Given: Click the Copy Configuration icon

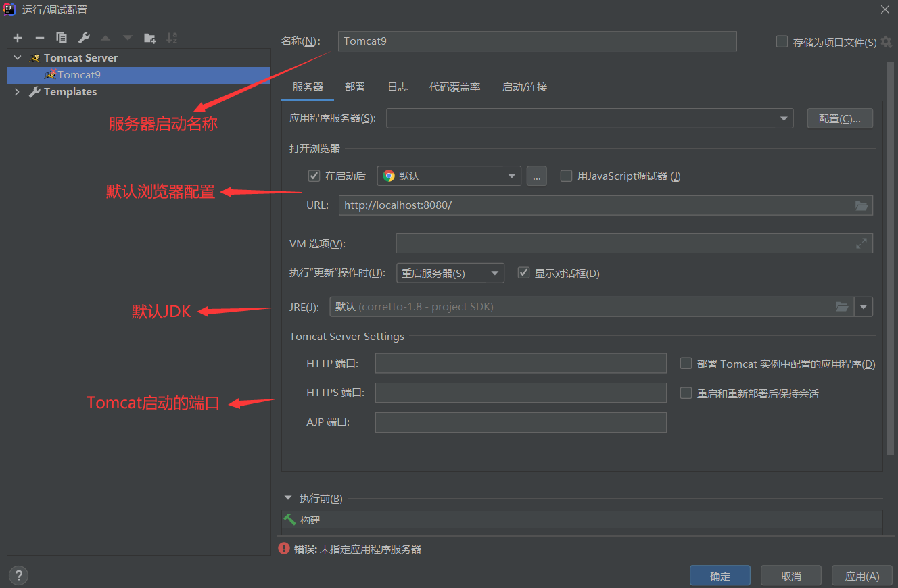Looking at the screenshot, I should click(62, 38).
